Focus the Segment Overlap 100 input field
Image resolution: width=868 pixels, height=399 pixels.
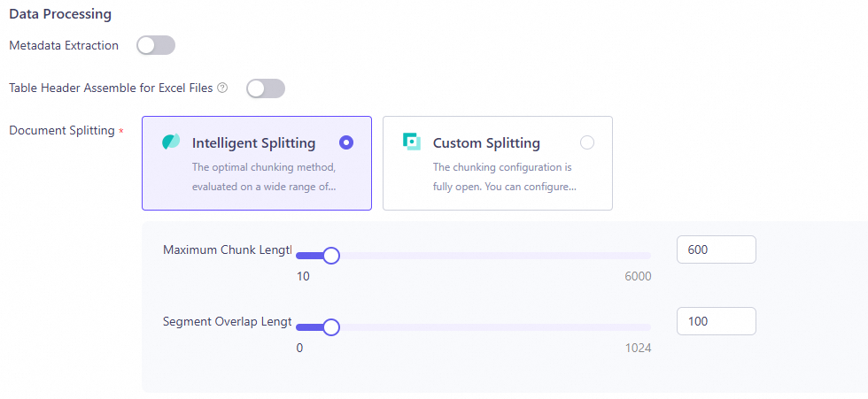(x=717, y=321)
